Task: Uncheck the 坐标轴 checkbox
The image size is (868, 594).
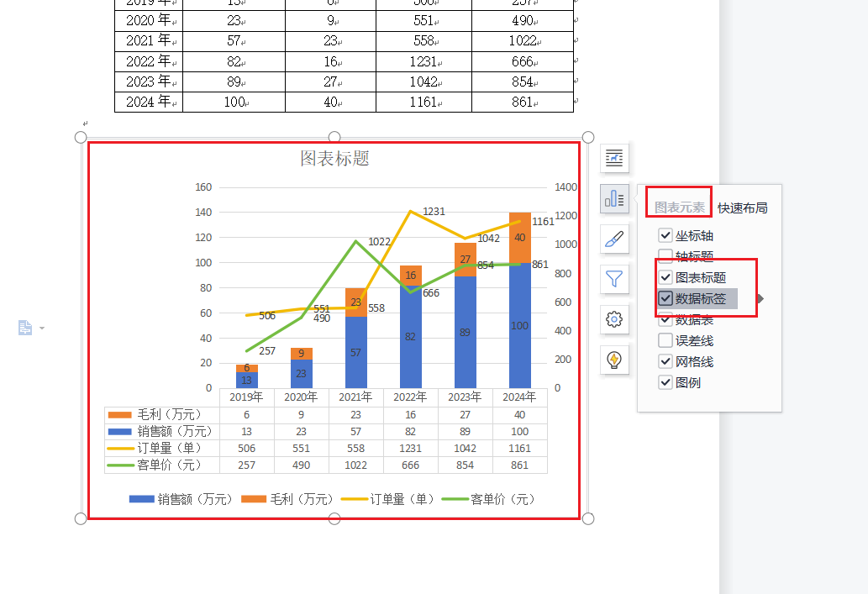Action: (665, 236)
